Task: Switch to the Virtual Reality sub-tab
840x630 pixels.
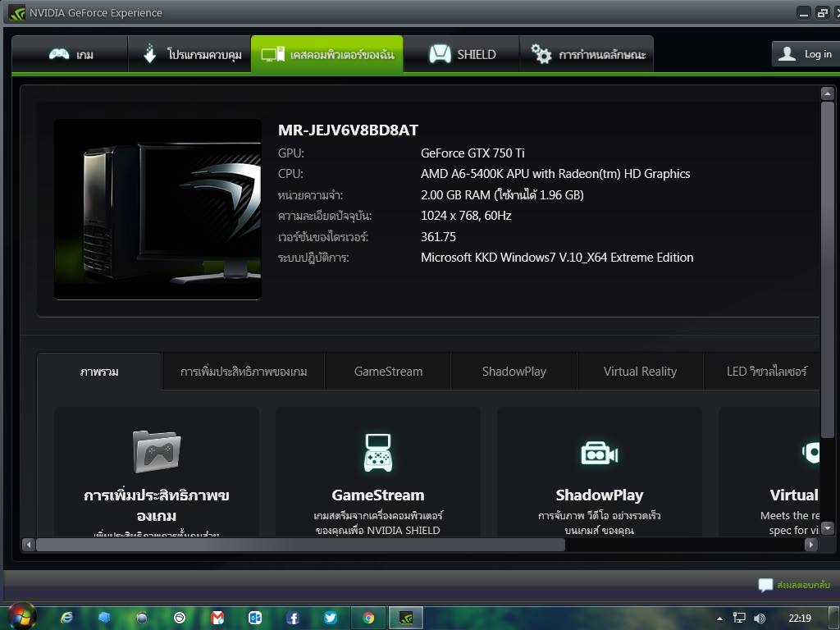Action: 640,372
